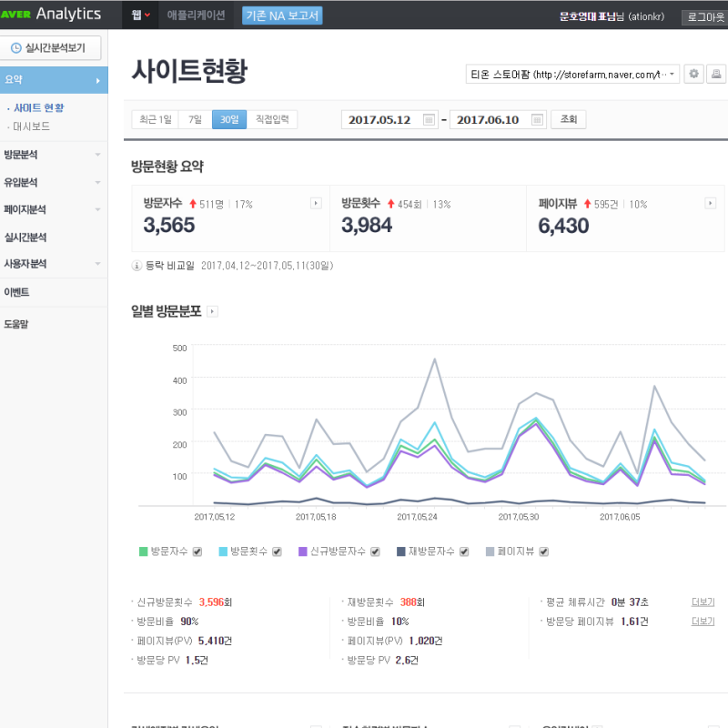Open the 대시보드 sidebar item
Image resolution: width=728 pixels, height=728 pixels.
[32, 126]
